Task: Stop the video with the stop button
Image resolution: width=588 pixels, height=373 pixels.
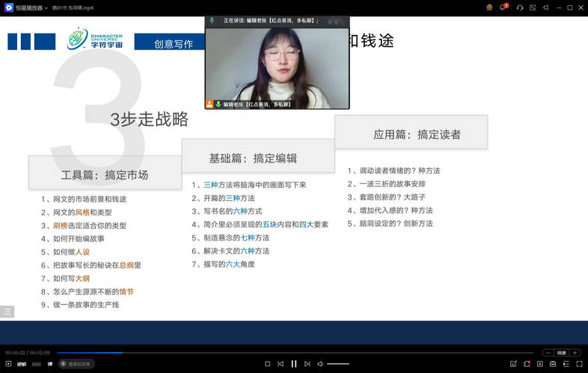Action: tap(267, 364)
